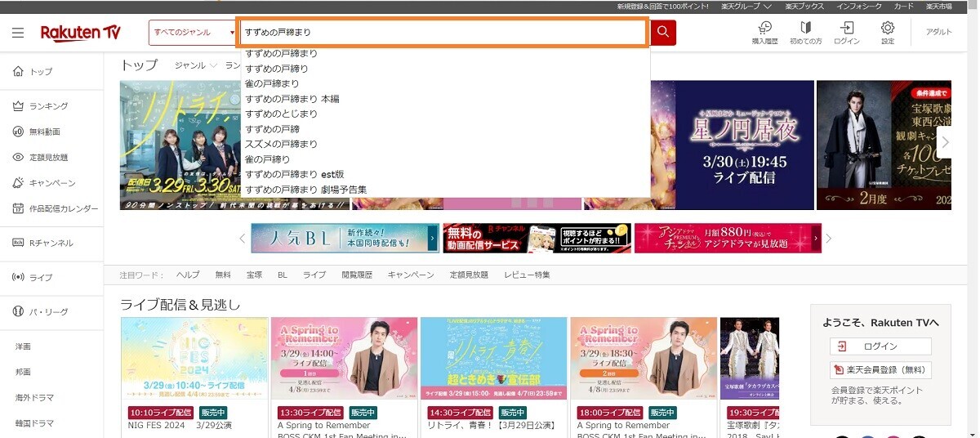
Task: Expand ジャンル dropdown next to トップ heading
Action: pyautogui.click(x=196, y=65)
